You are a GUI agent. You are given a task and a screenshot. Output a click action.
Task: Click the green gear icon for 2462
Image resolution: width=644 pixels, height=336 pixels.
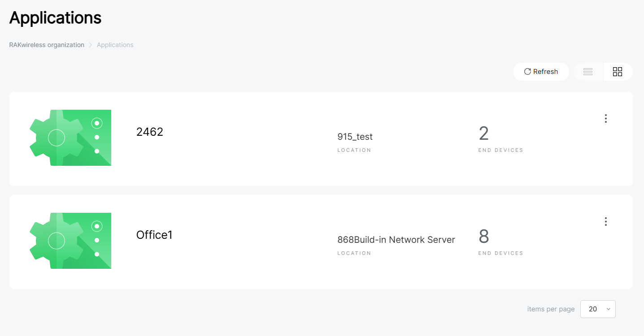[x=70, y=138]
